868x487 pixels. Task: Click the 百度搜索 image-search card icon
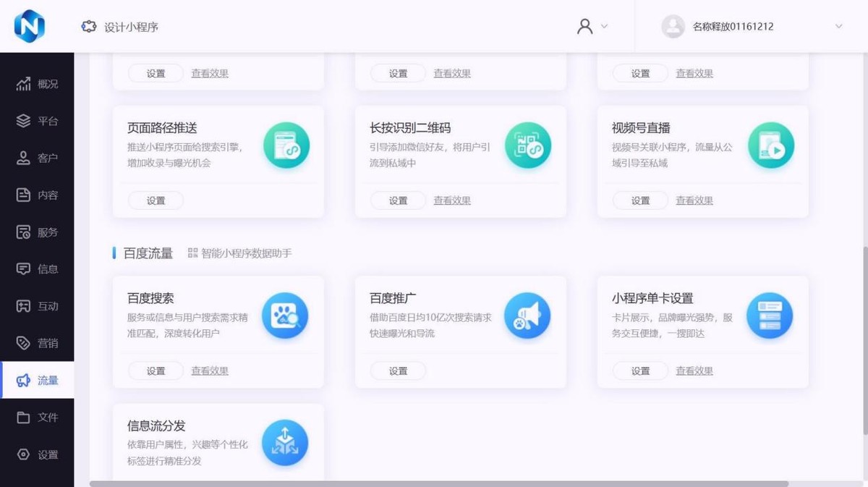(285, 315)
